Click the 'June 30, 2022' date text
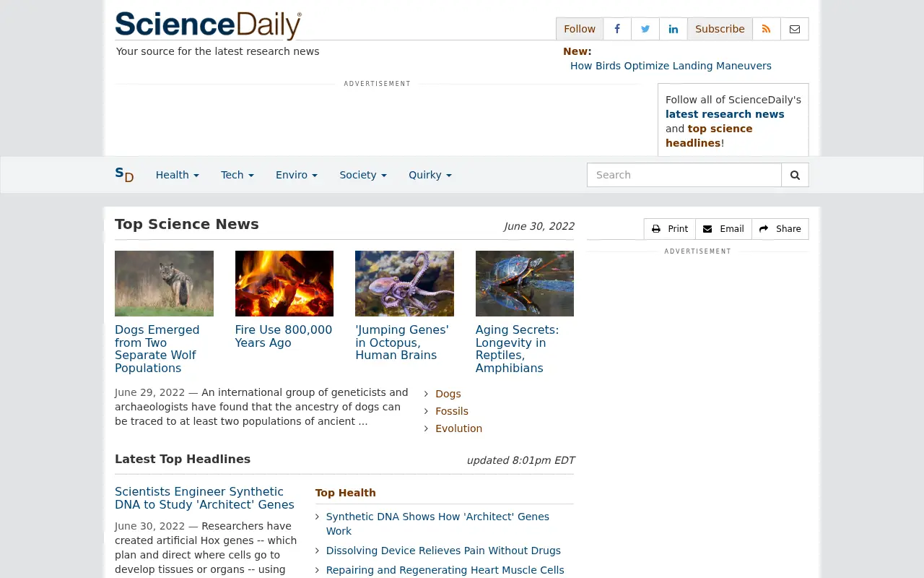 (x=539, y=226)
